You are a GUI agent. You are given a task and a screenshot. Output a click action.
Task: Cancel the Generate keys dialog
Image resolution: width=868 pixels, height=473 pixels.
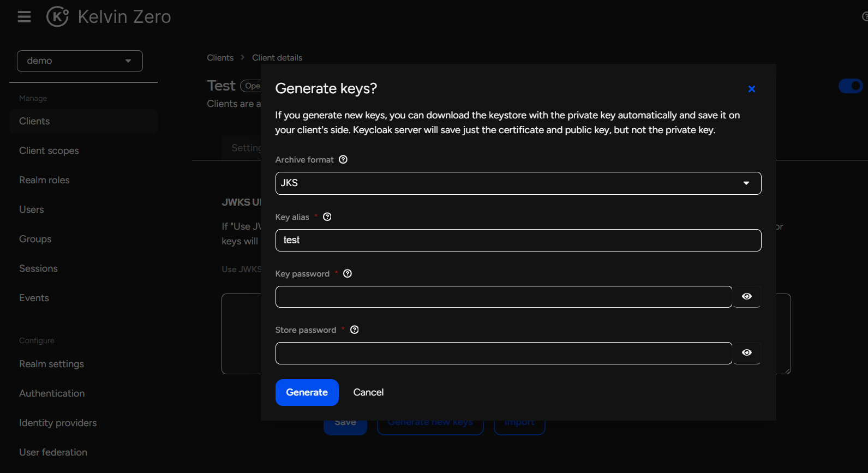368,392
